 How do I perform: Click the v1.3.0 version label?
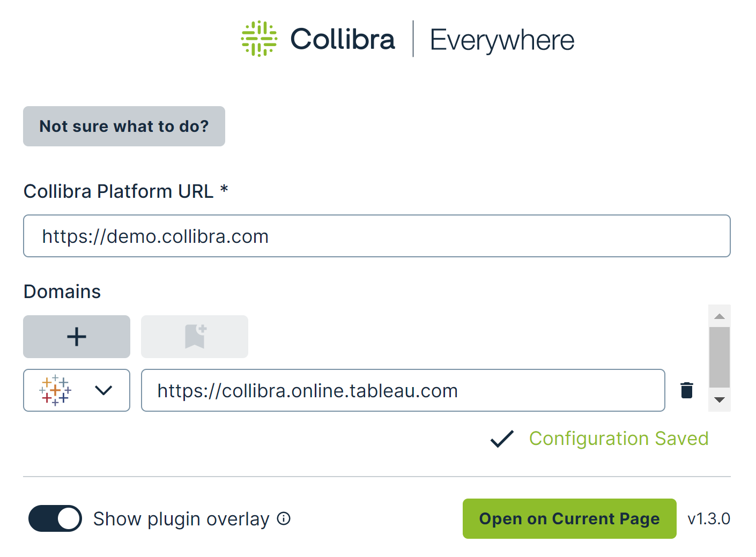point(709,519)
